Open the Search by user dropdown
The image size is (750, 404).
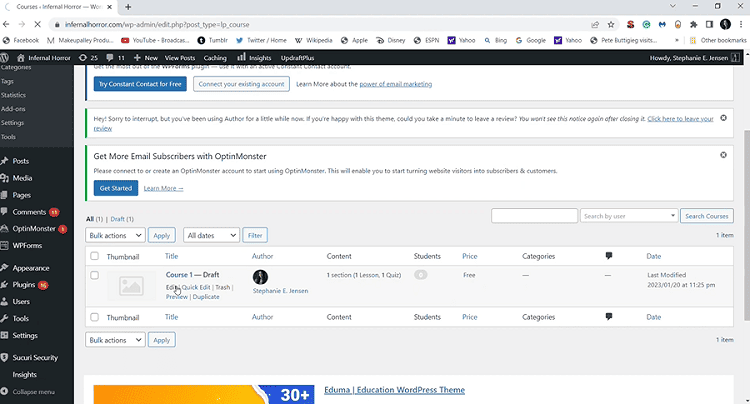click(x=629, y=216)
